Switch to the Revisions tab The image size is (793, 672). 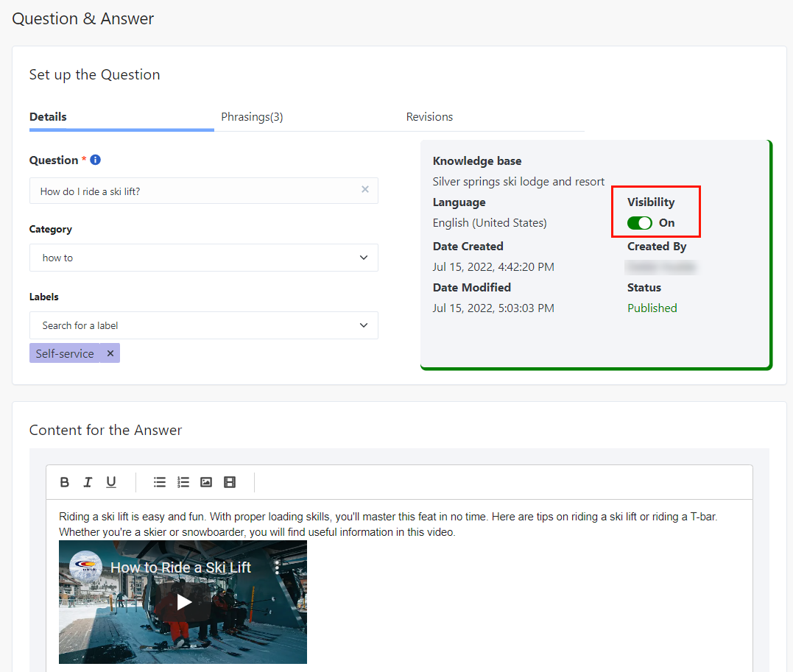tap(429, 117)
